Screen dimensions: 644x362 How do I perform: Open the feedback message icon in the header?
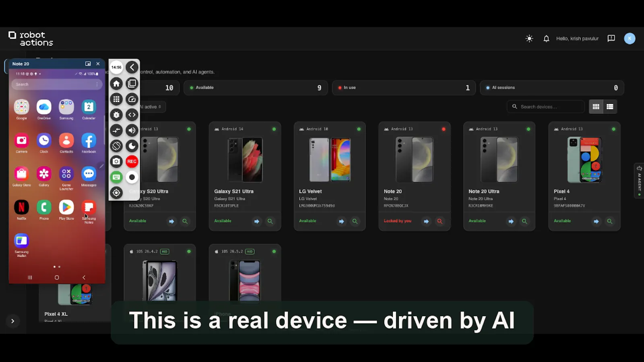(x=611, y=39)
